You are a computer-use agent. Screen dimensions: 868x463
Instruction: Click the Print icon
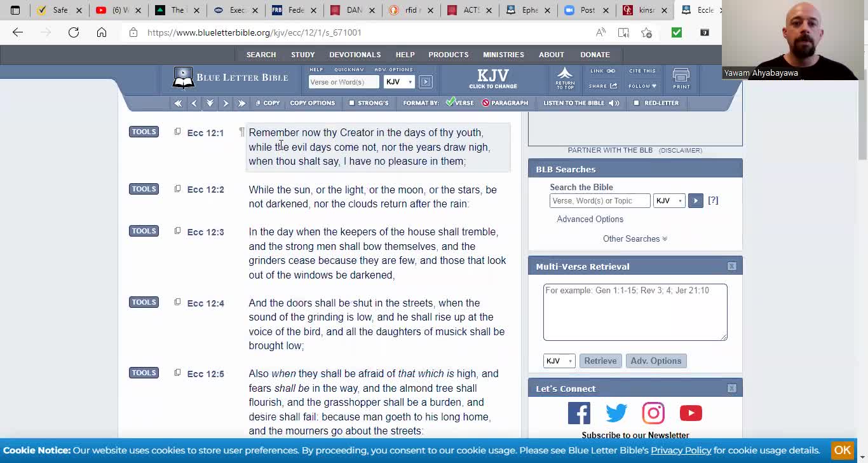click(x=681, y=79)
